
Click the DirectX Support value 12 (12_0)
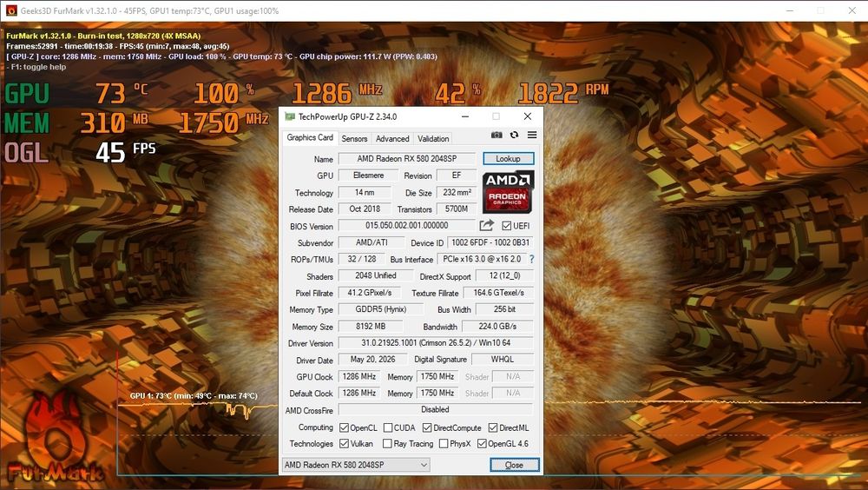(504, 275)
